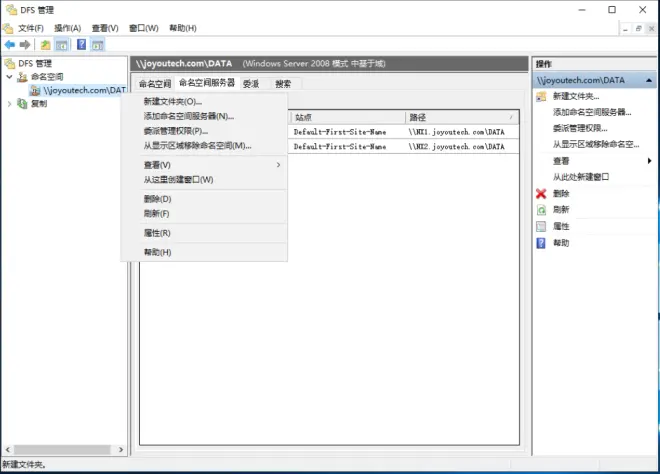Sort by the 站点 column header

(x=348, y=117)
